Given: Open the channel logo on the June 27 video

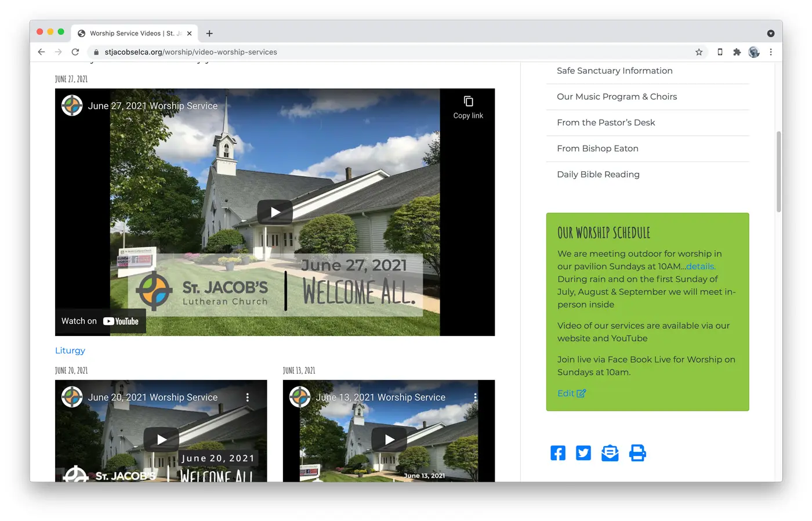Looking at the screenshot, I should coord(72,106).
